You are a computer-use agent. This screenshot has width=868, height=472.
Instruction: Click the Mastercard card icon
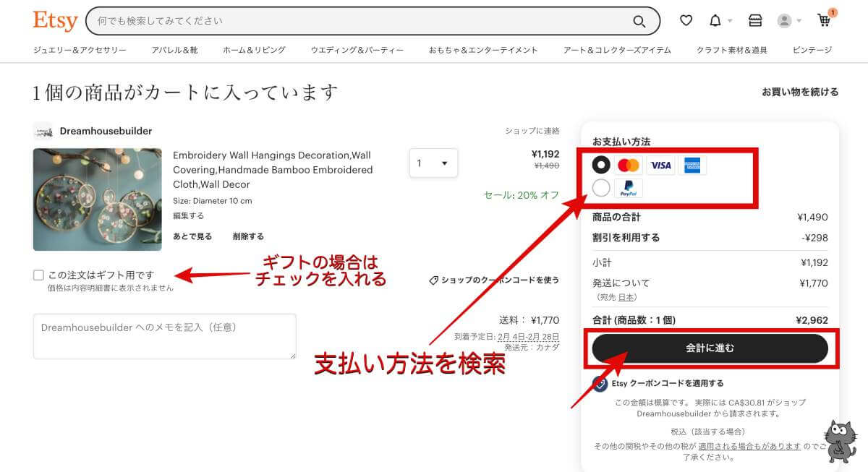click(629, 166)
